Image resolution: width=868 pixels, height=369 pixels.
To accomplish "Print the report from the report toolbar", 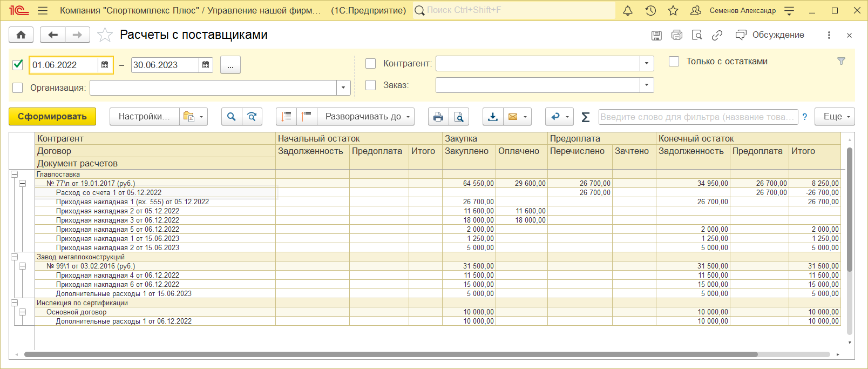I will point(438,117).
